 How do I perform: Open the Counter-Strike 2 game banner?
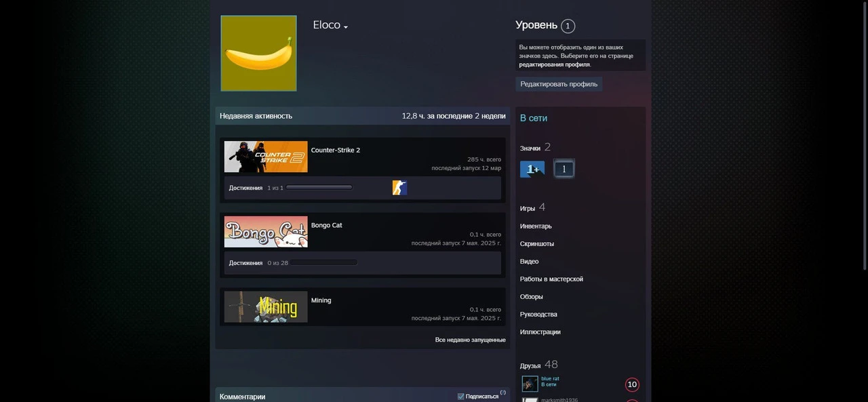[266, 157]
